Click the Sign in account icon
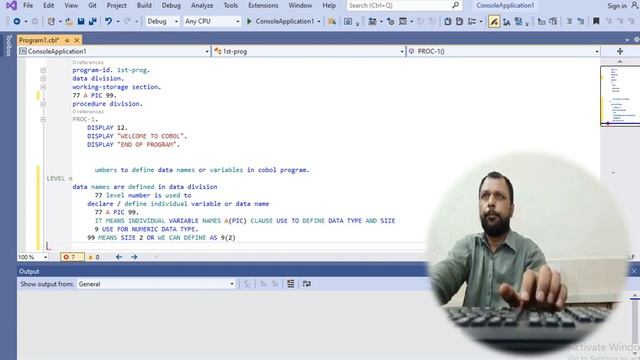The image size is (640, 360). (635, 5)
